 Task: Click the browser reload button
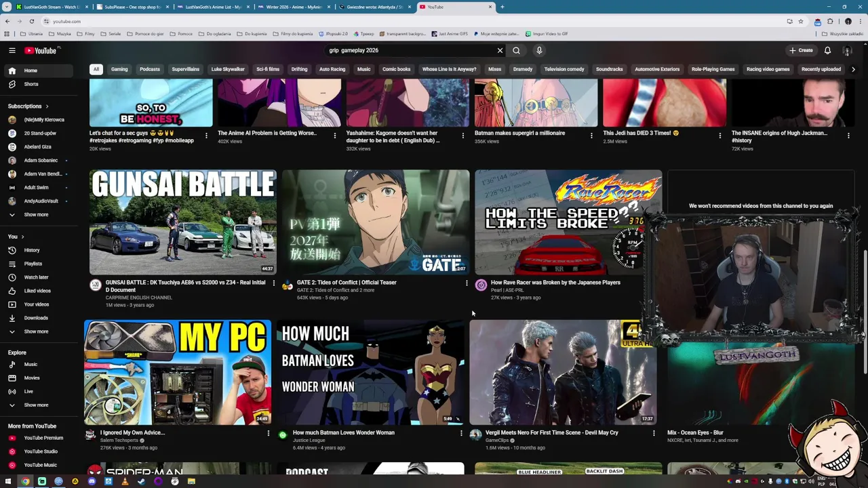(31, 21)
